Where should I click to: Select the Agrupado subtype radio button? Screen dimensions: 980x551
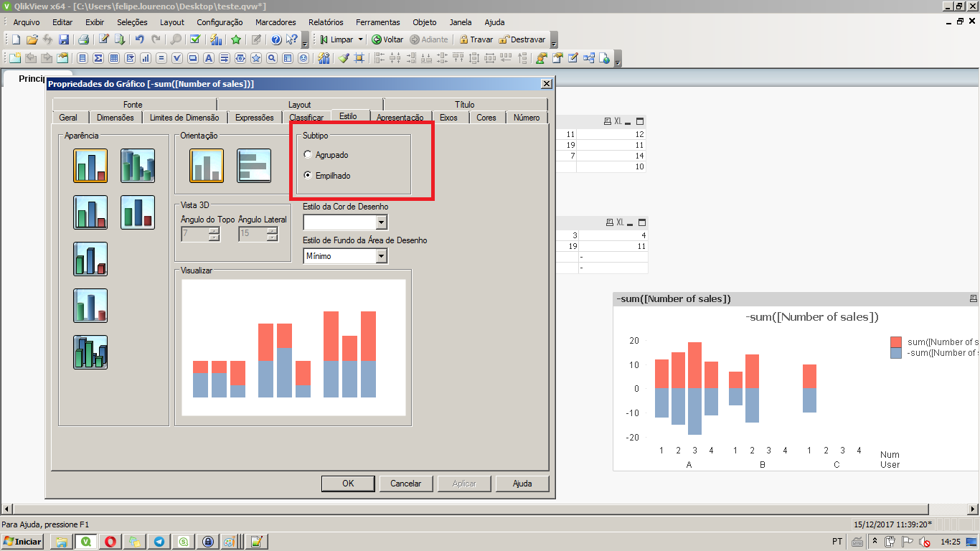pyautogui.click(x=308, y=154)
